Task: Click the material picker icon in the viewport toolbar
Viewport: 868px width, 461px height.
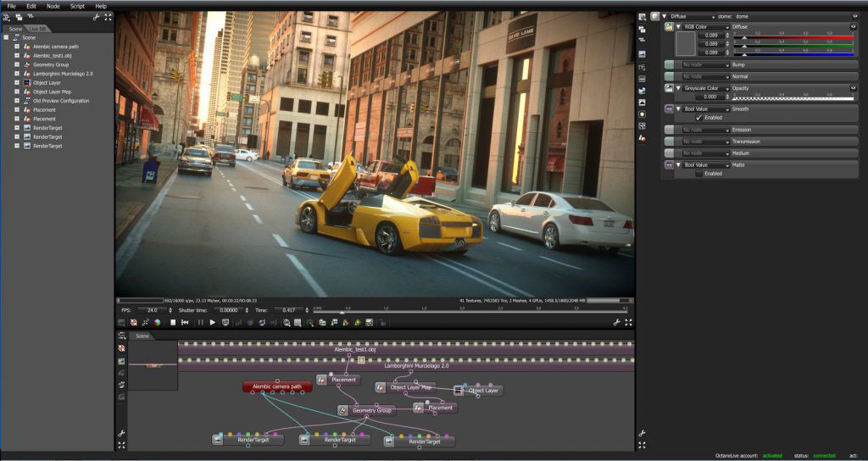Action: [x=346, y=322]
